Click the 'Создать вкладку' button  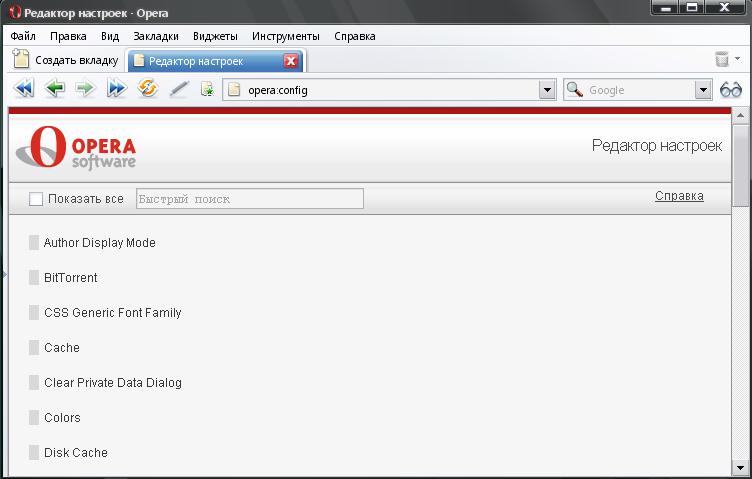click(x=65, y=59)
